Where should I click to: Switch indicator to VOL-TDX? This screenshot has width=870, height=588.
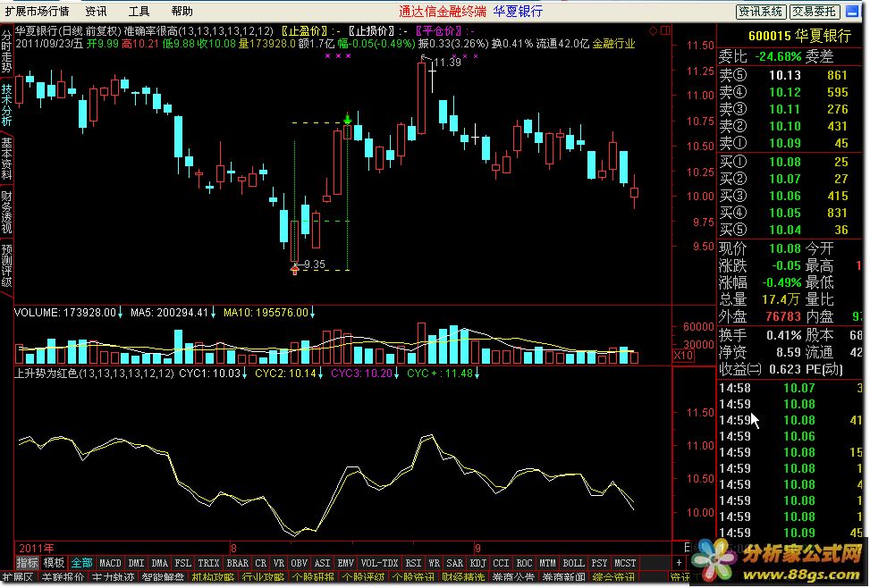(380, 563)
